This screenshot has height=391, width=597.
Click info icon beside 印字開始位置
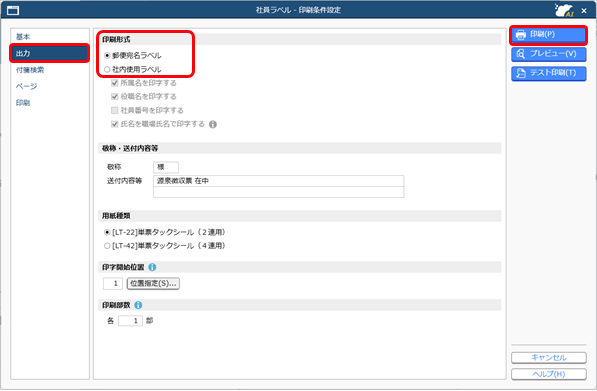tap(152, 267)
